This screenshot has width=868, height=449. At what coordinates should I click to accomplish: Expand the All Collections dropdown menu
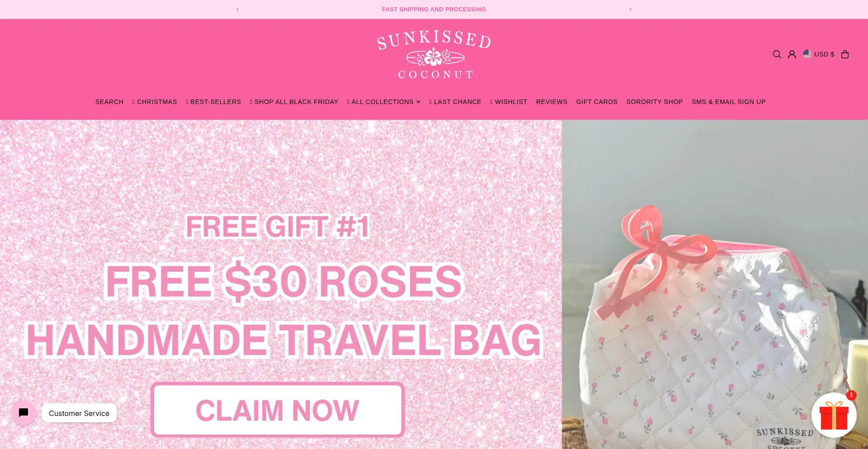383,102
